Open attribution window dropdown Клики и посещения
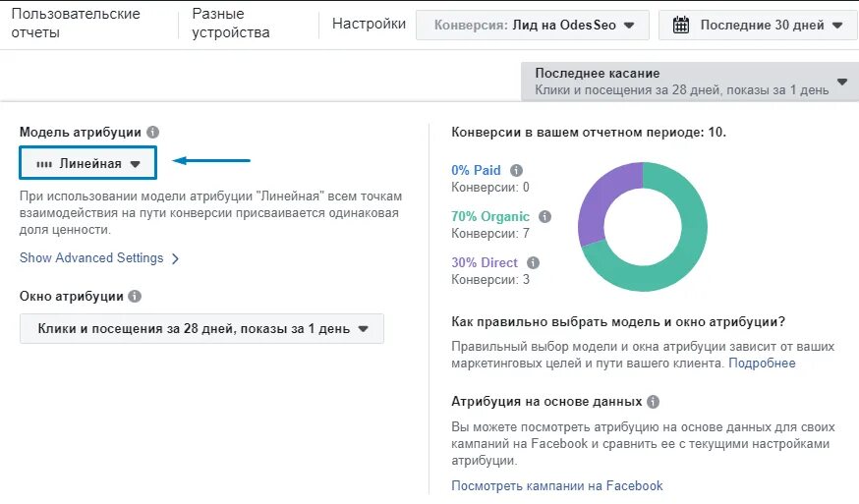 pos(201,329)
